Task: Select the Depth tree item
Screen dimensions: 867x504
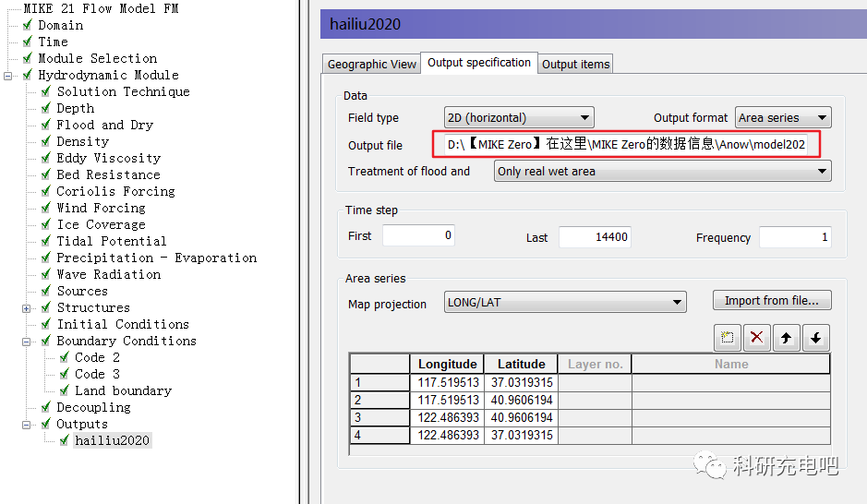Action: tap(75, 108)
